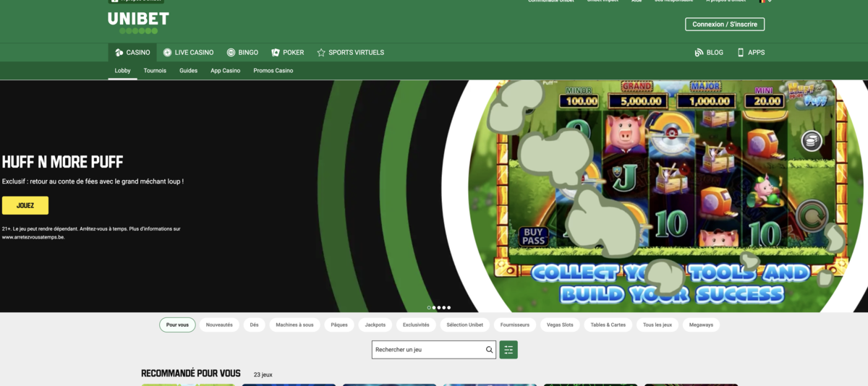Screen dimensions: 868x386
Task: Click the magnifier icon in the game search box
Action: (x=490, y=350)
